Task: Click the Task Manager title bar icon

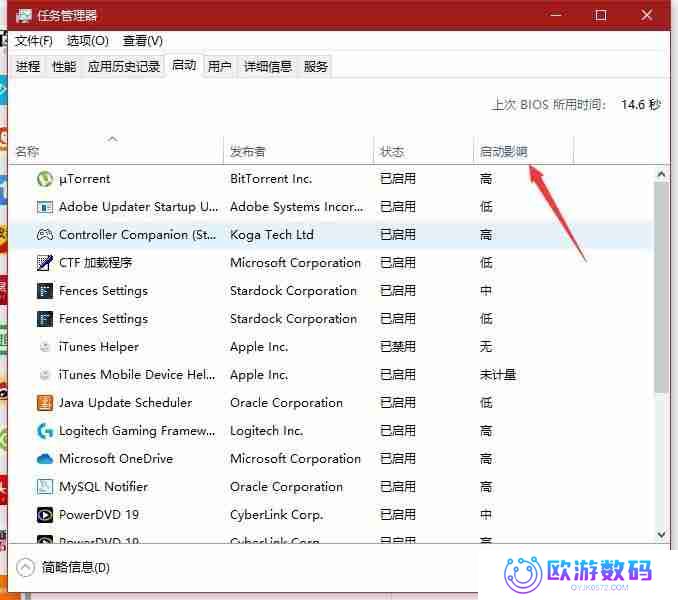Action: click(x=24, y=16)
